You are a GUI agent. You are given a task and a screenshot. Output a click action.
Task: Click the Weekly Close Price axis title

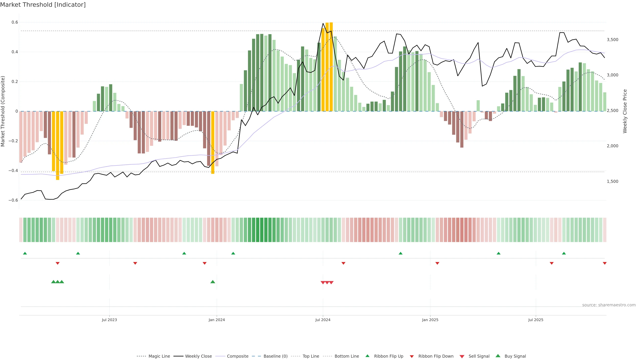tap(625, 111)
